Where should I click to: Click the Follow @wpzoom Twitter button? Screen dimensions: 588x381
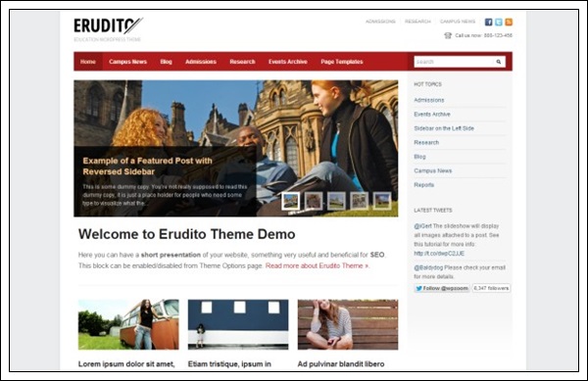point(442,288)
